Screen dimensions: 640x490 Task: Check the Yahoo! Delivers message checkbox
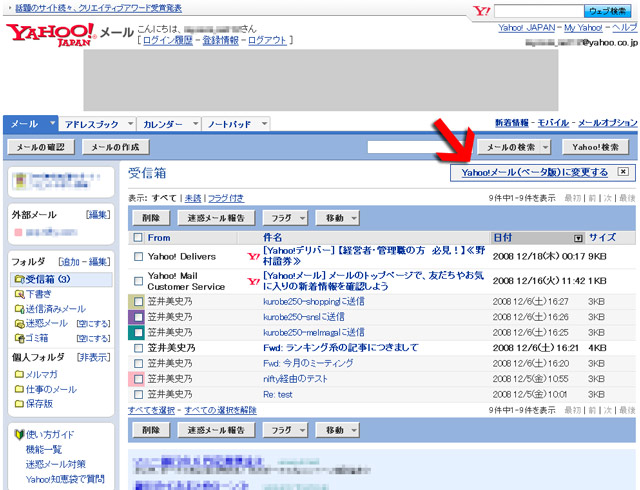pyautogui.click(x=138, y=256)
